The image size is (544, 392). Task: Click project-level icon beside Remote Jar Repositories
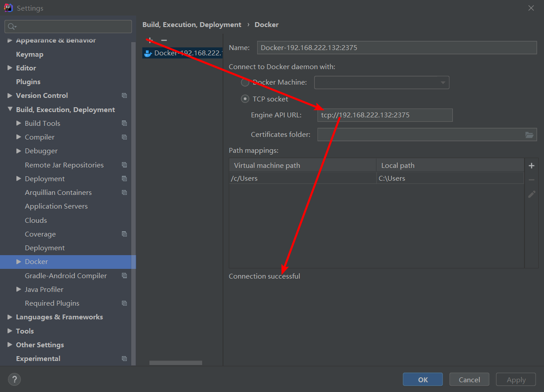pos(124,165)
